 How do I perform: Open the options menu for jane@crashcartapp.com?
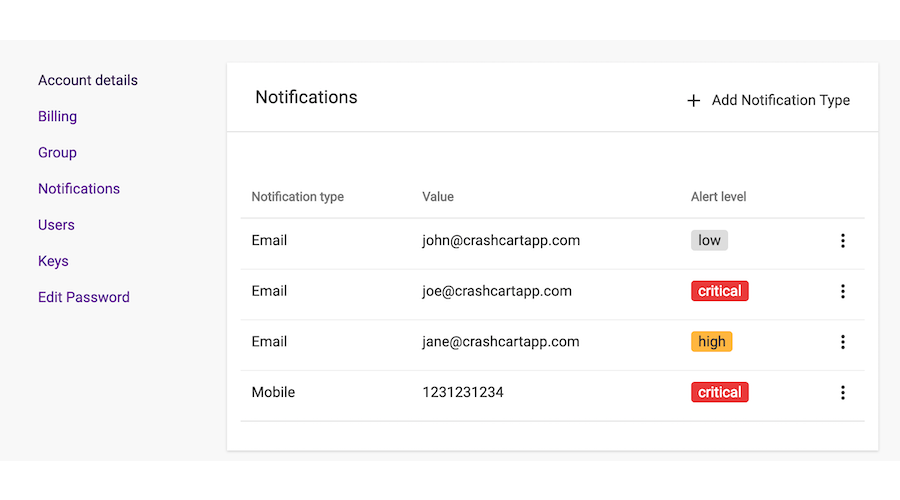click(843, 342)
